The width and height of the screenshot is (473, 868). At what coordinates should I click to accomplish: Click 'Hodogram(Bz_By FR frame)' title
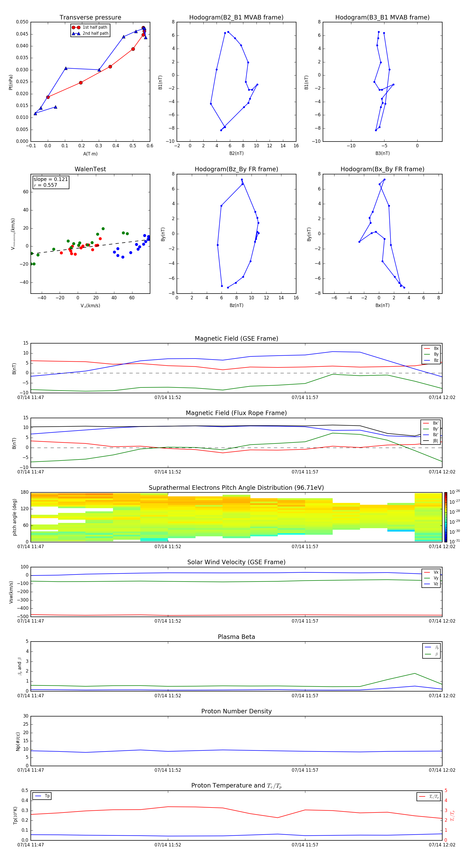tap(236, 169)
